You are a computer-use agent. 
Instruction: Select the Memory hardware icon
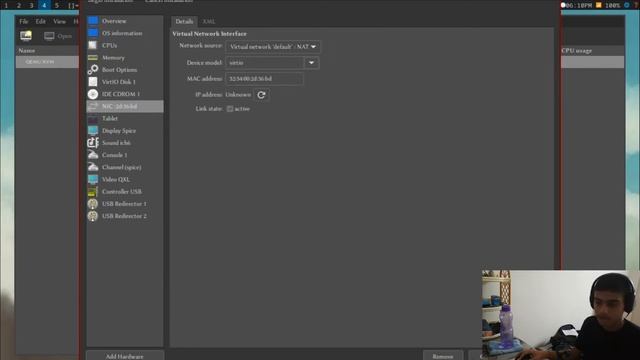(x=93, y=58)
